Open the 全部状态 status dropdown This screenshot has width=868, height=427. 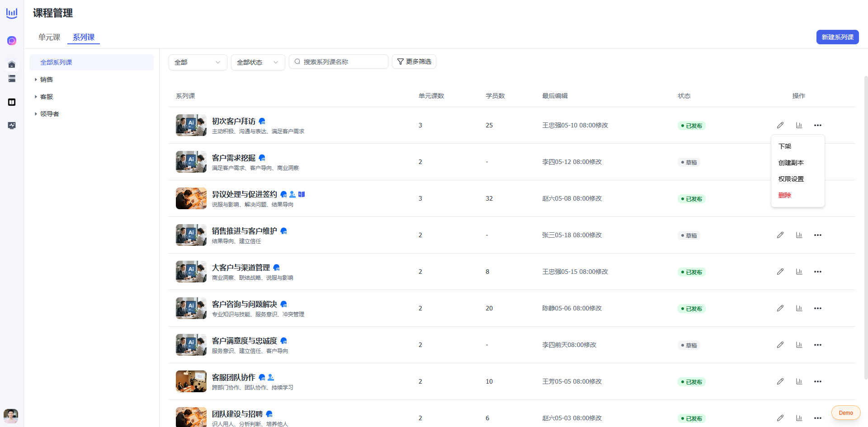[258, 62]
